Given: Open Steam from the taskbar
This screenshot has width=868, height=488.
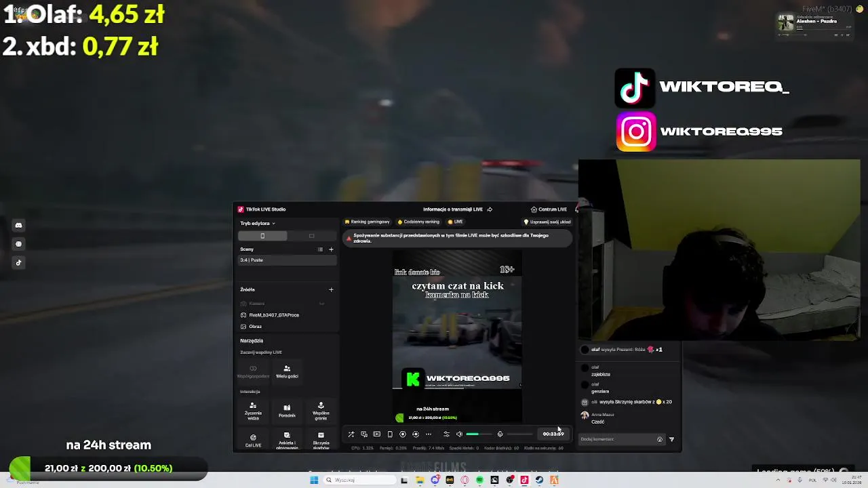Looking at the screenshot, I should point(539,480).
